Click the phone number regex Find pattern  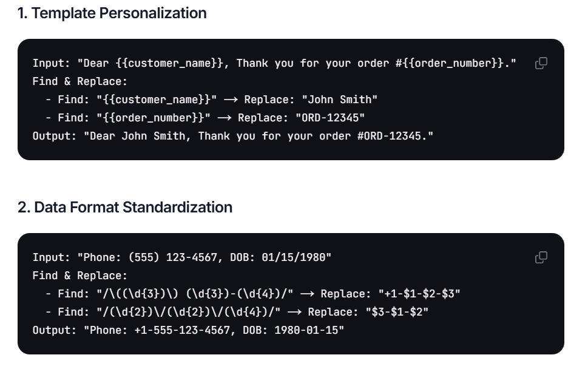tap(195, 294)
